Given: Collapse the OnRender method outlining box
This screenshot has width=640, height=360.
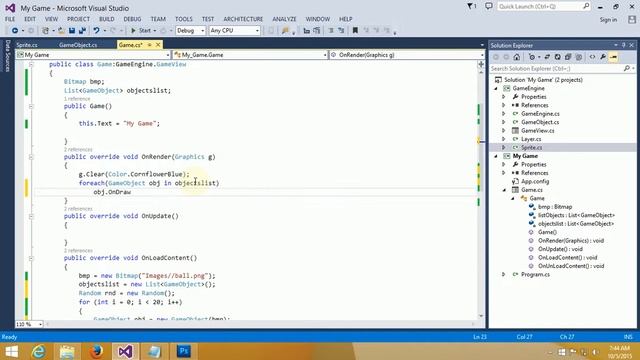Looking at the screenshot, I should 31,157.
